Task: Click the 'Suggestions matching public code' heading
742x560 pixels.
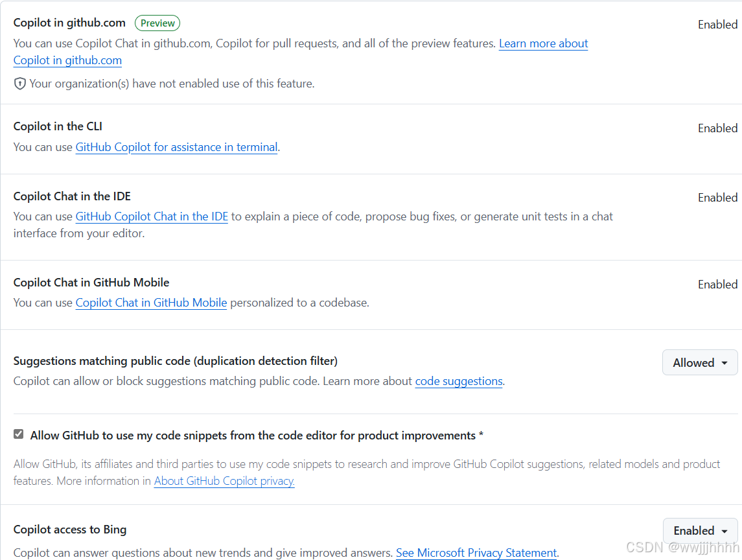Action: 176,361
